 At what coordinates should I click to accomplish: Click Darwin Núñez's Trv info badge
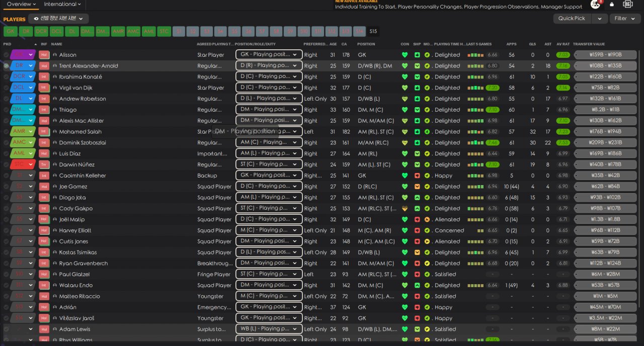[44, 164]
